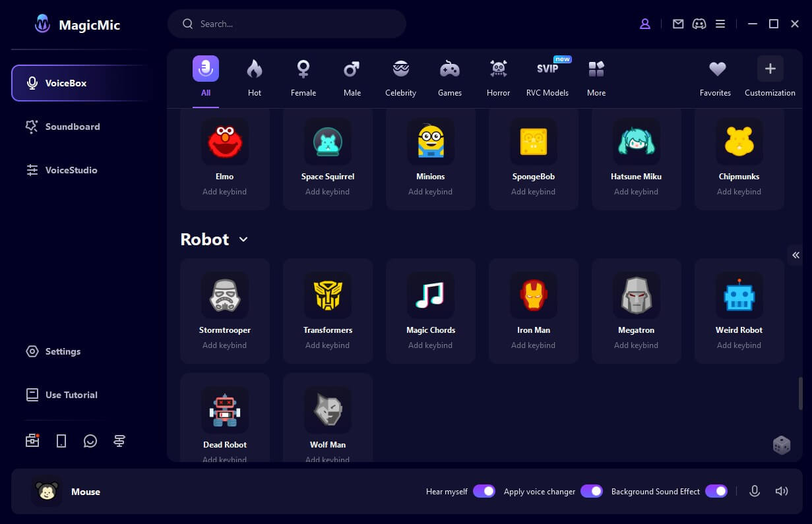Open the toolbox icon in sidebar
This screenshot has height=524, width=812.
point(32,441)
